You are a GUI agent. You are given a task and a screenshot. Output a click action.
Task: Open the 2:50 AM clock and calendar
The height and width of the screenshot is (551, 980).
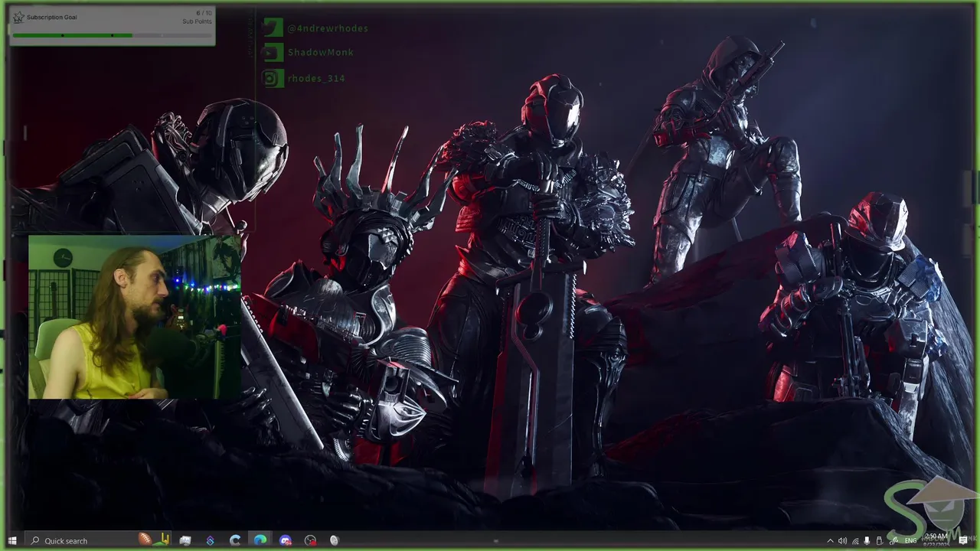coord(937,540)
